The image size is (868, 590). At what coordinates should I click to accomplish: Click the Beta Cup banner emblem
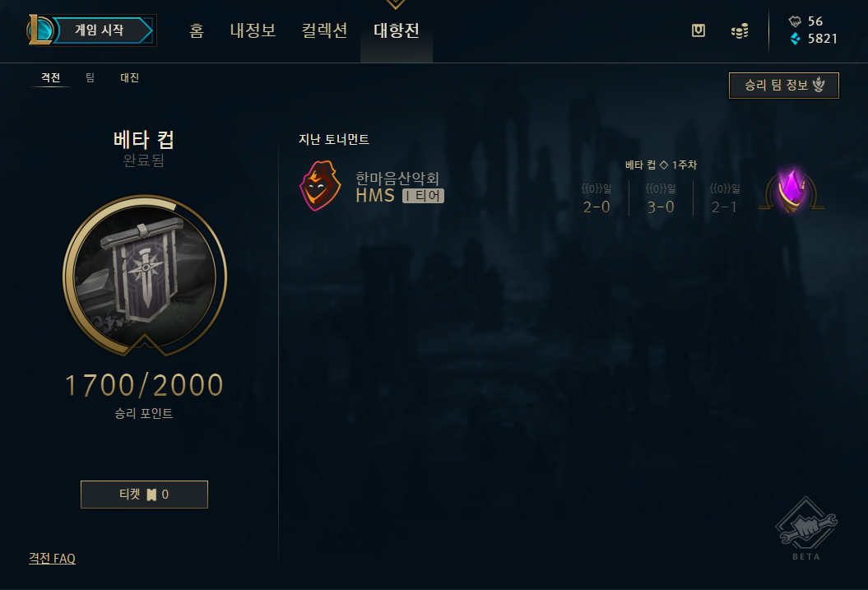pyautogui.click(x=145, y=275)
